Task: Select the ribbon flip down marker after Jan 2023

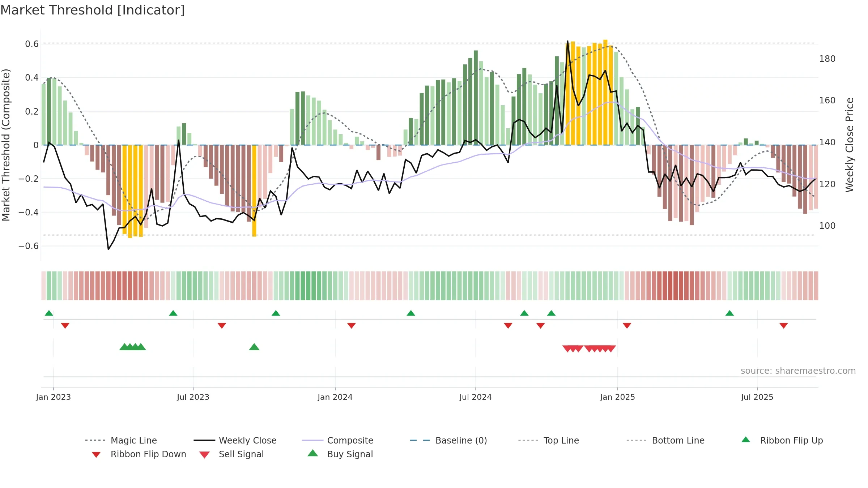Action: (x=65, y=326)
